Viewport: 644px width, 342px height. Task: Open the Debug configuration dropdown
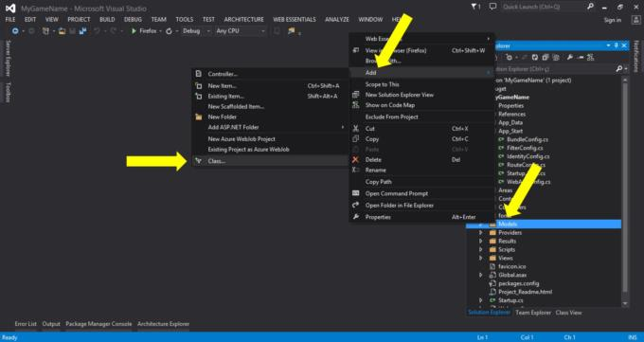196,31
